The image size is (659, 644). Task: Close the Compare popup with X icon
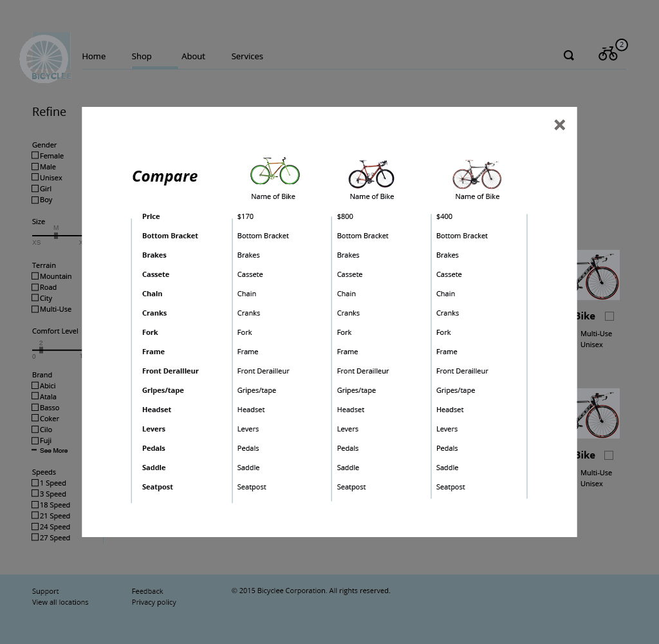coord(559,125)
